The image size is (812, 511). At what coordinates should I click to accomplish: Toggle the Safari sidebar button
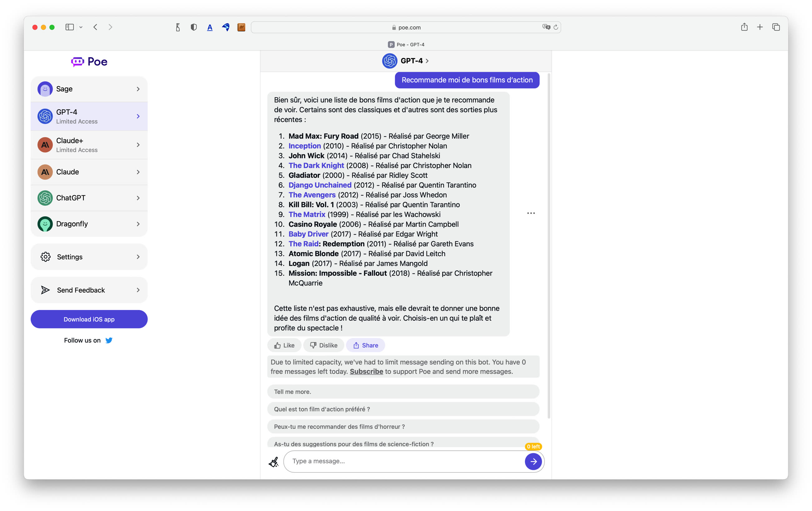pos(69,27)
